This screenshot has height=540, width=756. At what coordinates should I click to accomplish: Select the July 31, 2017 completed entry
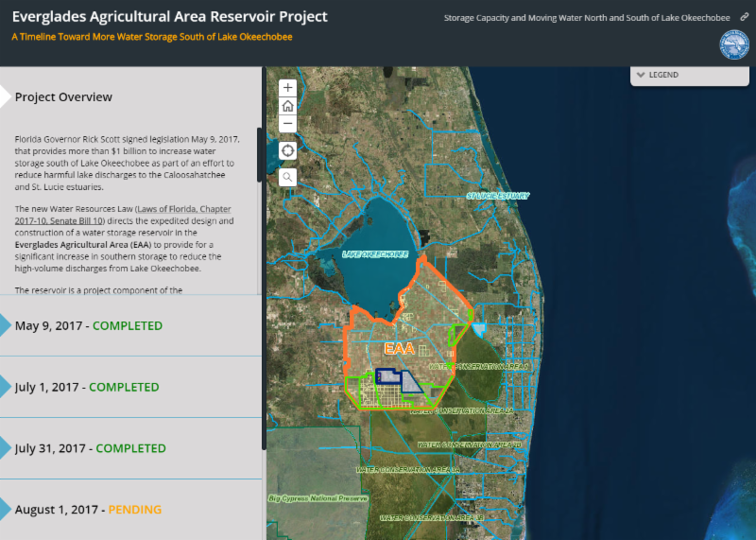point(90,448)
